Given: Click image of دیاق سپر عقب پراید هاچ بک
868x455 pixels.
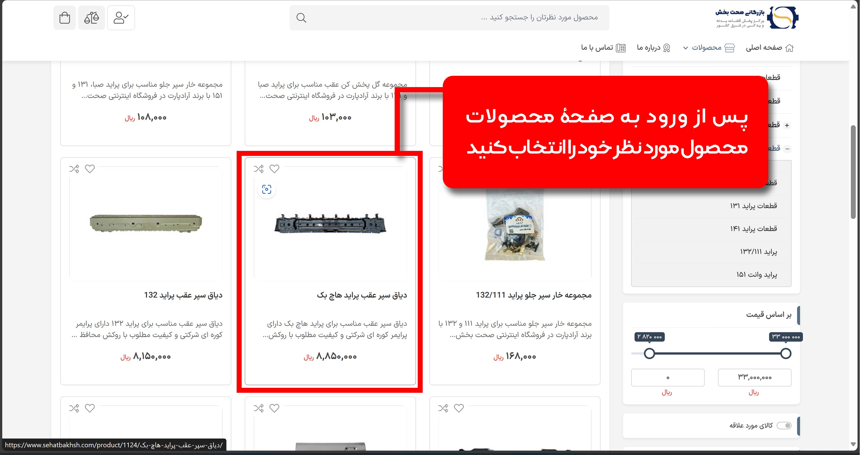Looking at the screenshot, I should (330, 223).
